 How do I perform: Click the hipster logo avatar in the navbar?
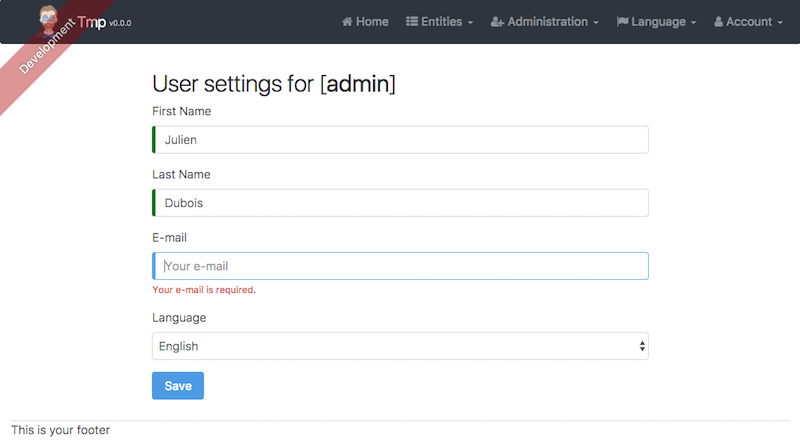click(49, 20)
